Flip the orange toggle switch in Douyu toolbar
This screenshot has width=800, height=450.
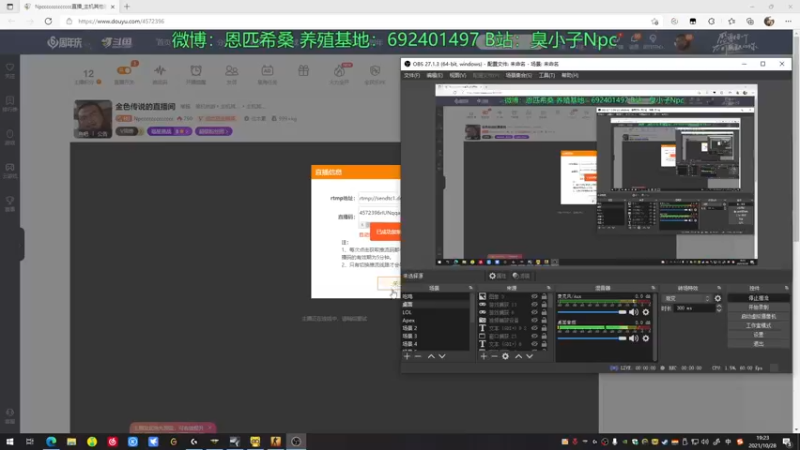click(124, 70)
